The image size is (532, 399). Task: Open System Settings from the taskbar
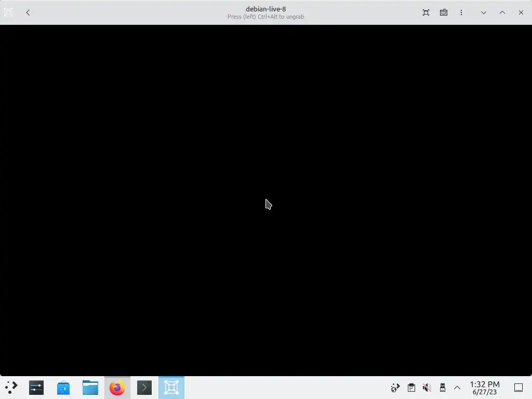pos(36,388)
